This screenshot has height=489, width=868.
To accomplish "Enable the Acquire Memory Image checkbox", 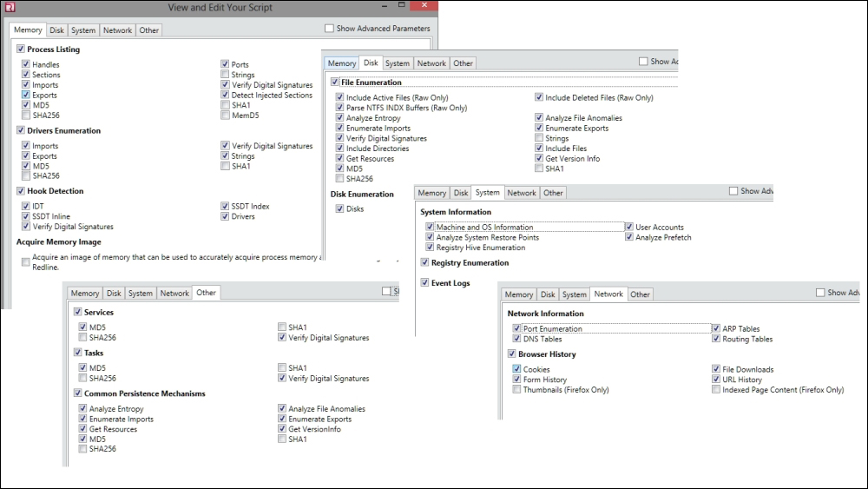I will pos(26,262).
